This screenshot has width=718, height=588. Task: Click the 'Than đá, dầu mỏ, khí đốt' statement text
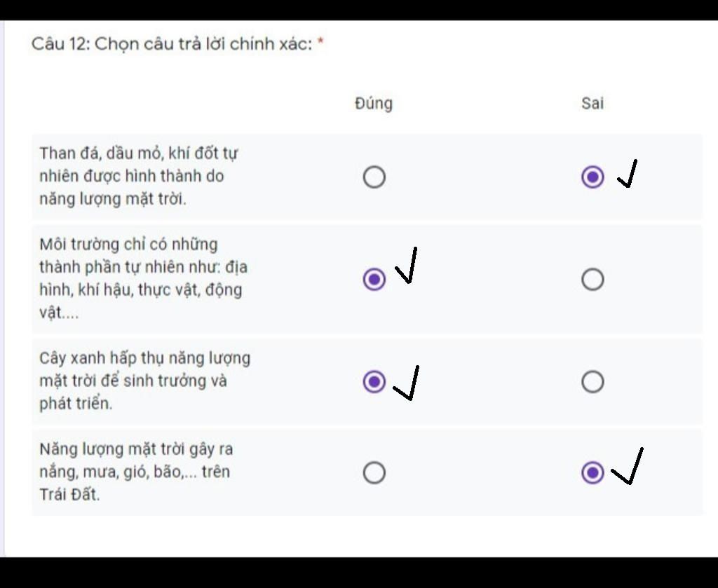tap(139, 176)
